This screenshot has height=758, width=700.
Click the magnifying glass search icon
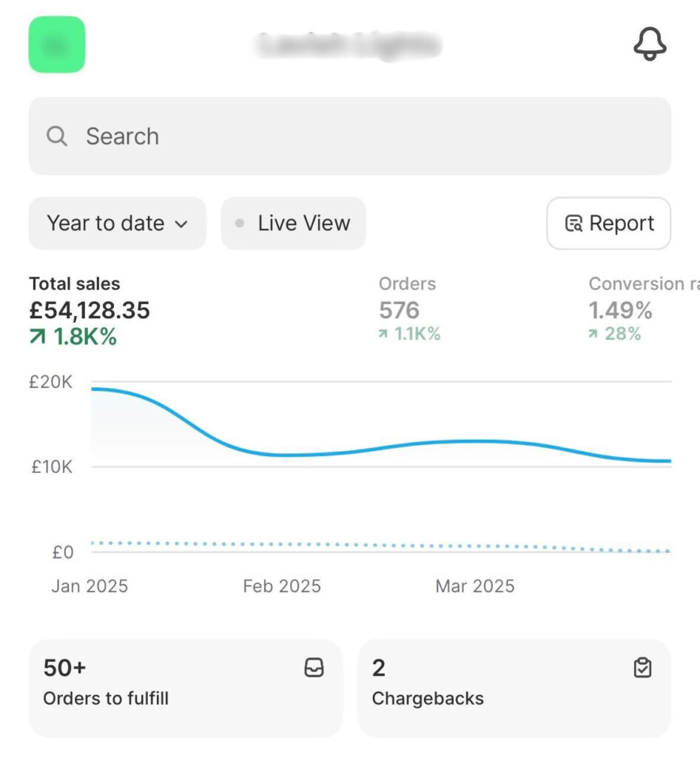[x=57, y=136]
